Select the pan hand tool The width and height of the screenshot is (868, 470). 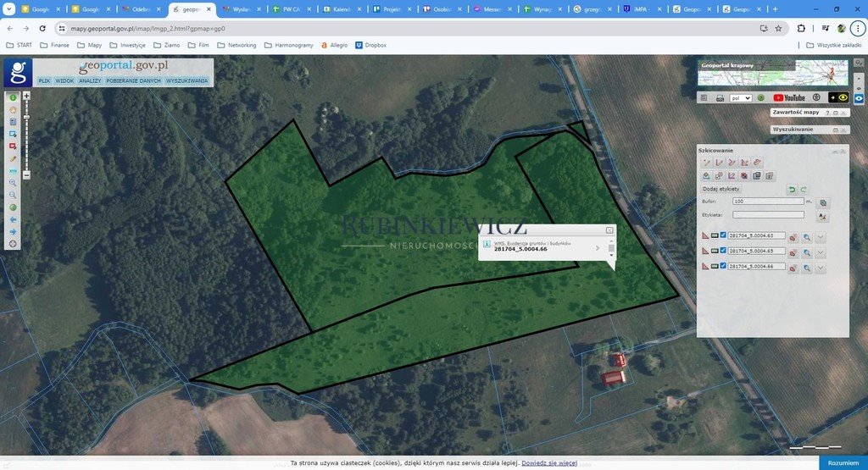coord(13,109)
